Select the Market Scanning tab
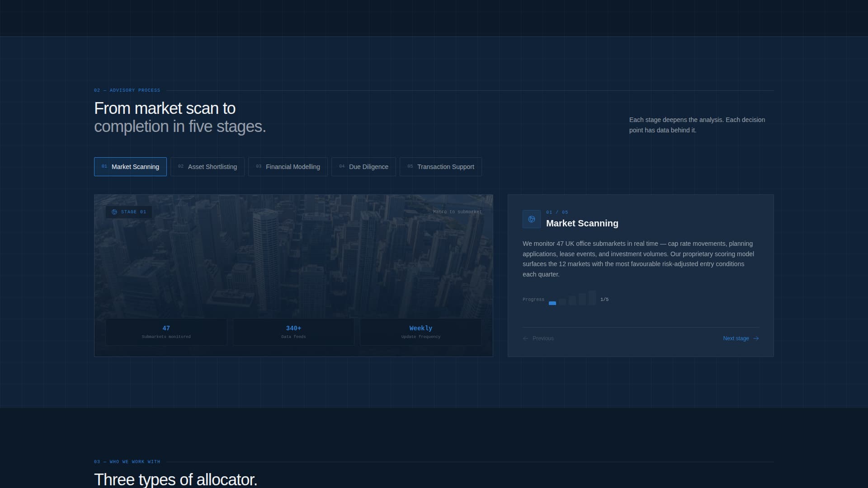868x488 pixels. point(130,167)
